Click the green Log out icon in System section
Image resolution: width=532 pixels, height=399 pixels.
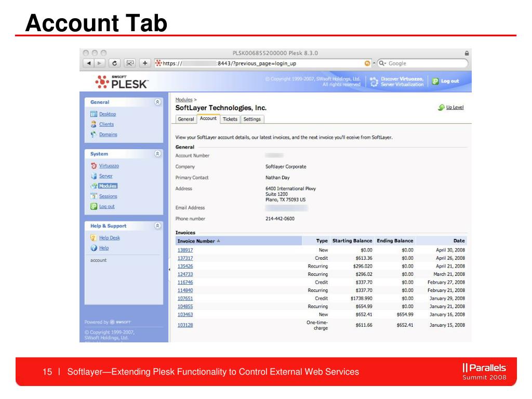(x=94, y=206)
